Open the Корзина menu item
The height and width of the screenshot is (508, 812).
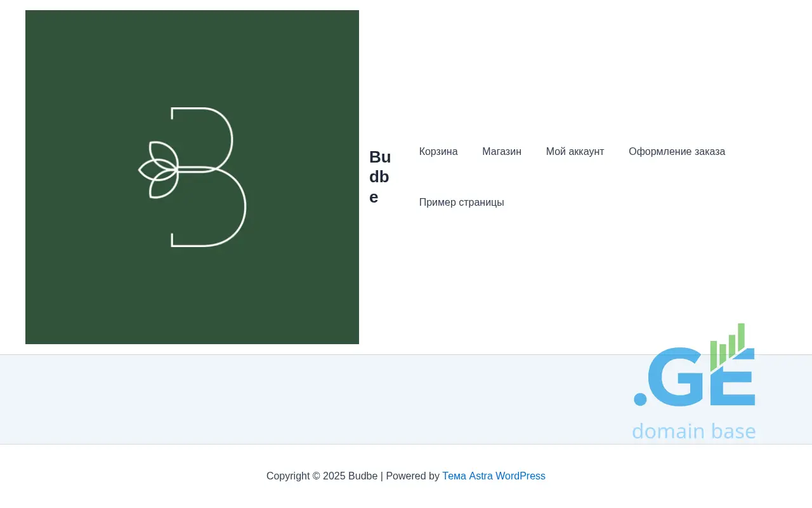tap(438, 152)
